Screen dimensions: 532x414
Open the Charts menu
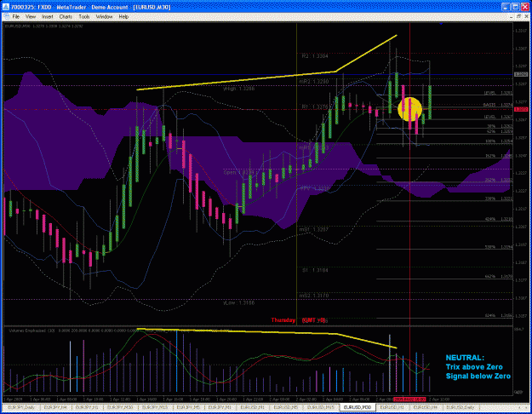[x=66, y=17]
